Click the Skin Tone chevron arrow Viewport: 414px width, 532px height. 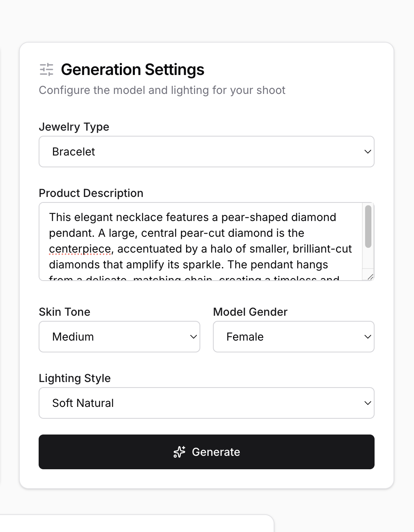click(x=193, y=337)
